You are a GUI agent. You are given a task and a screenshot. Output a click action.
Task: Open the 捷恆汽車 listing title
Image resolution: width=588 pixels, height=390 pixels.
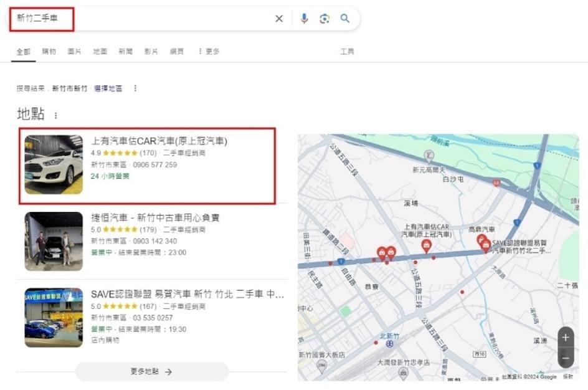[x=155, y=217]
